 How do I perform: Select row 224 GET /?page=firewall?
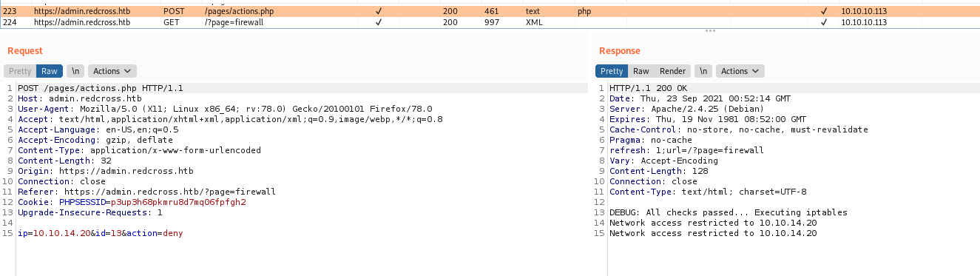[x=490, y=22]
